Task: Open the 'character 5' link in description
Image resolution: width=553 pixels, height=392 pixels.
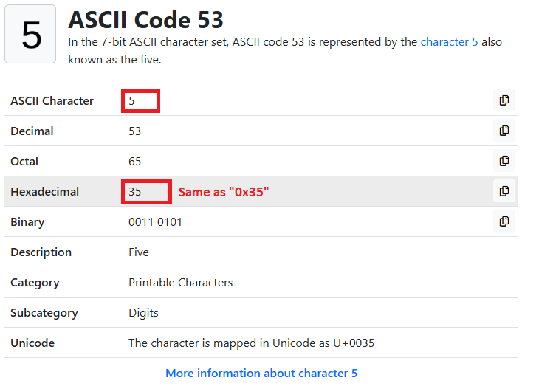Action: (449, 42)
